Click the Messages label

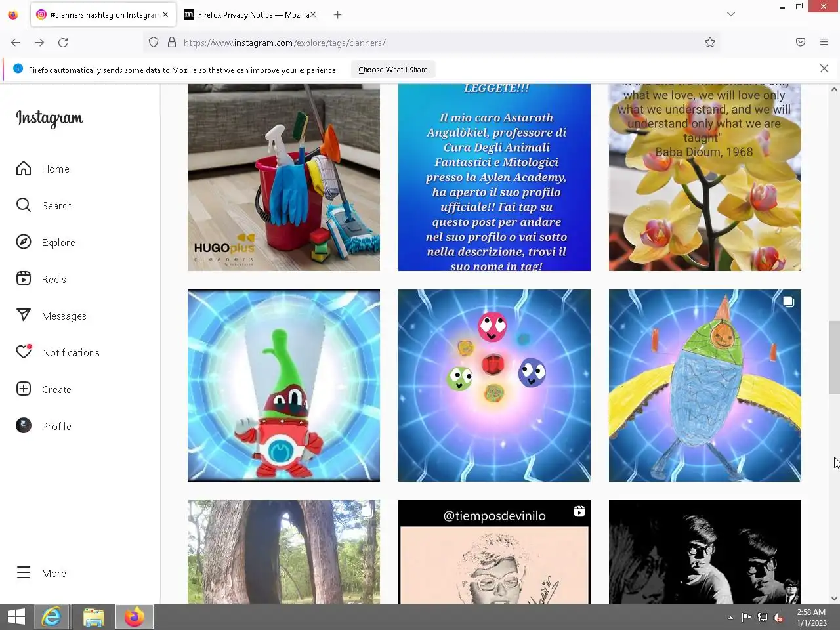coord(64,316)
